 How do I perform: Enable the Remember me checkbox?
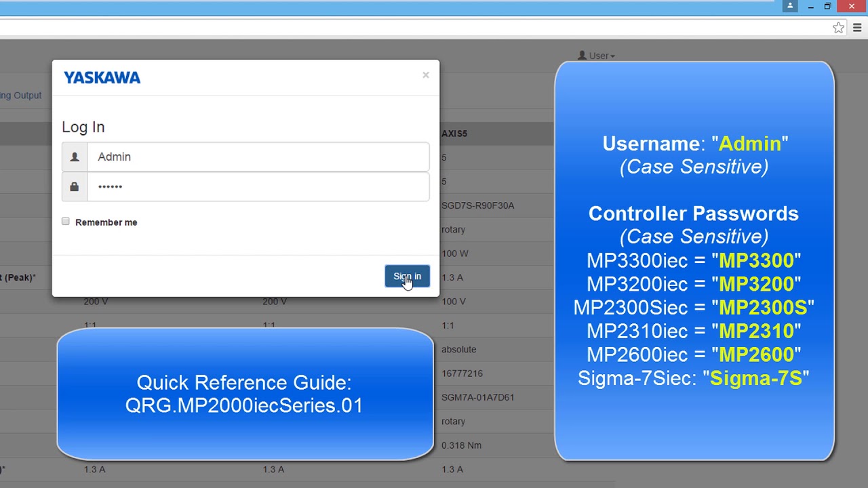coord(66,222)
